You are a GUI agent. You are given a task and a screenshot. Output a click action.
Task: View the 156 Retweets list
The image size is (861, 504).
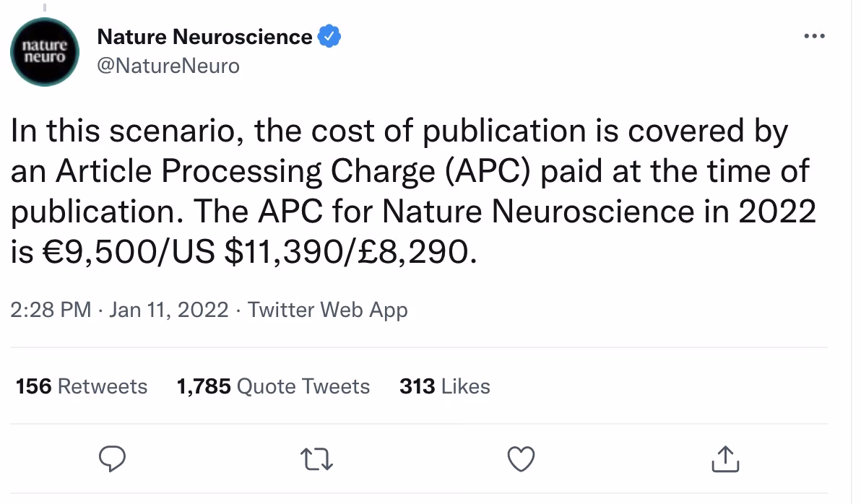81,386
